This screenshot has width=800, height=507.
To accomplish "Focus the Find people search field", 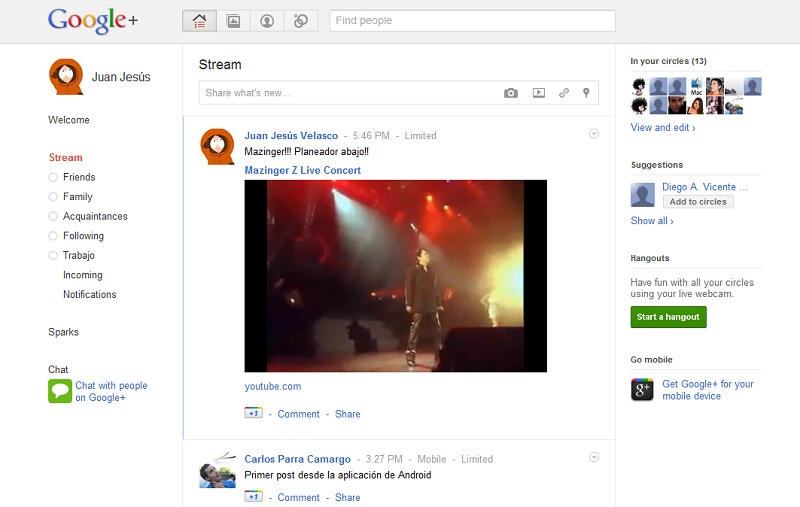I will (472, 21).
